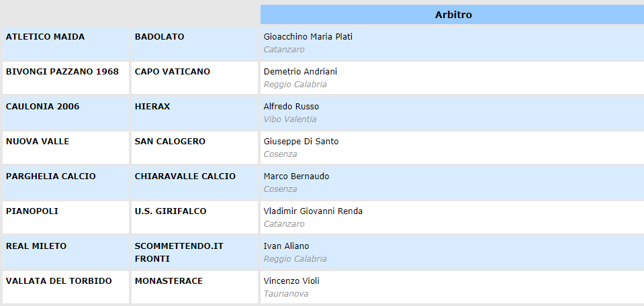Select the HIERAX team cell
Viewport: 644px width, 306px height.
(x=152, y=107)
